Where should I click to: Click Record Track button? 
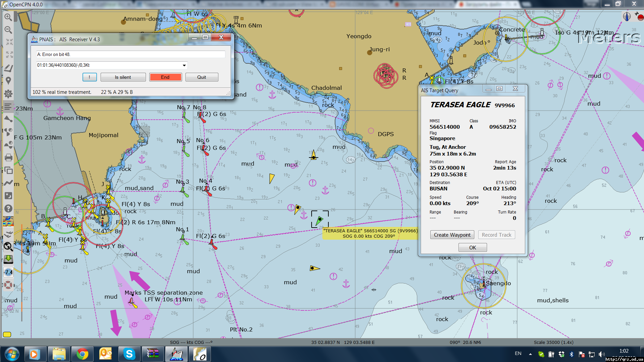tap(496, 235)
